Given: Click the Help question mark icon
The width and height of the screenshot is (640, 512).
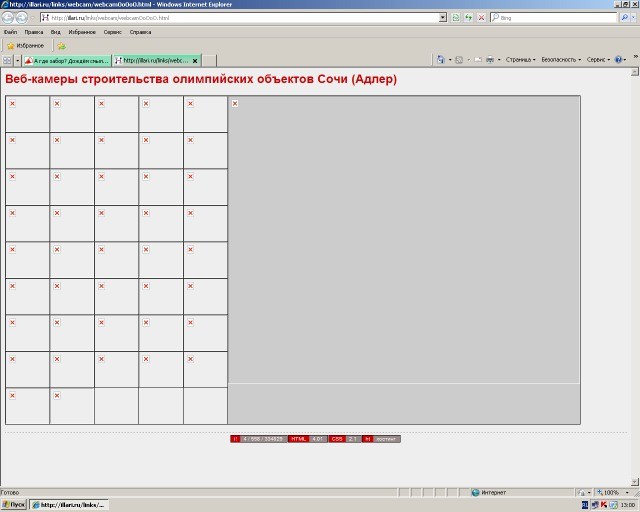Looking at the screenshot, I should click(619, 60).
